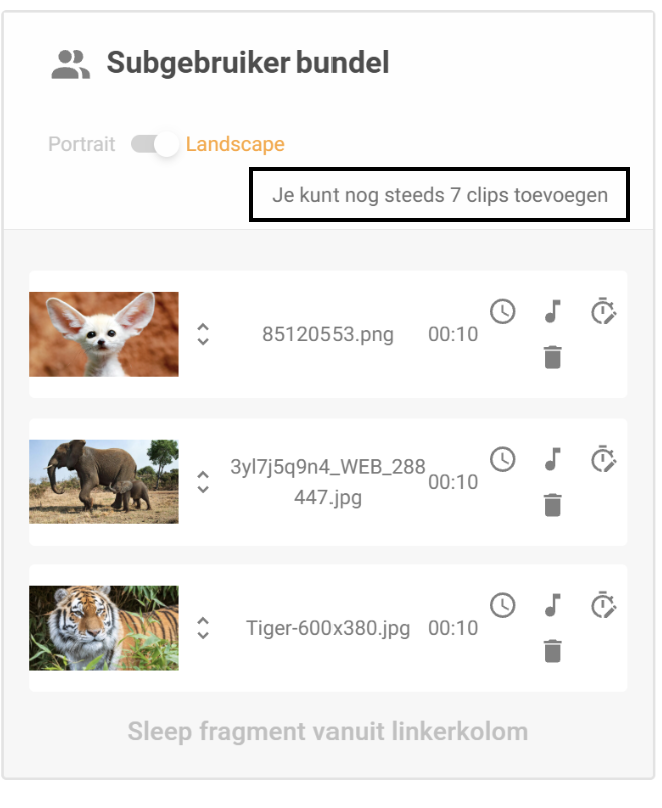Edit timer for 85120553.png clip
Screen dimensions: 662x808
(603, 310)
